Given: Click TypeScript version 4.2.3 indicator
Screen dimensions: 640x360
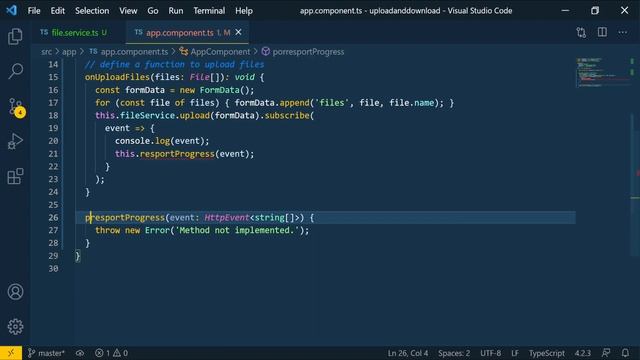Looking at the screenshot, I should pyautogui.click(x=582, y=353).
